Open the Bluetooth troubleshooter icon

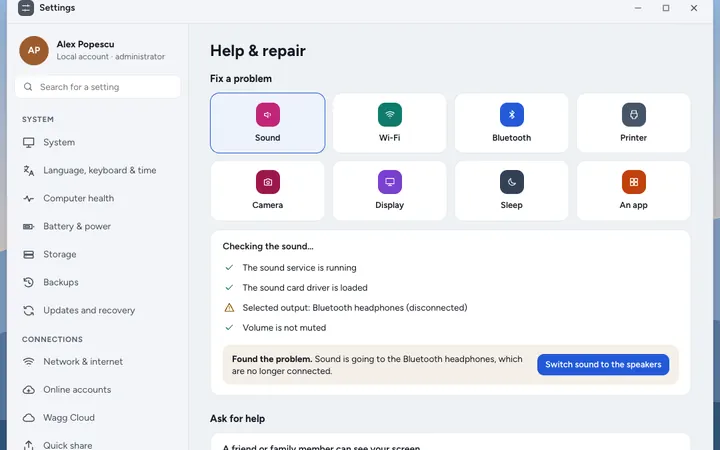pyautogui.click(x=512, y=114)
